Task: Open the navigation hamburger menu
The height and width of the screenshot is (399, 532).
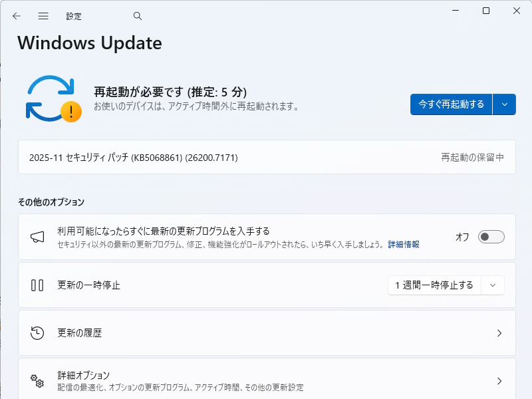Action: point(43,16)
